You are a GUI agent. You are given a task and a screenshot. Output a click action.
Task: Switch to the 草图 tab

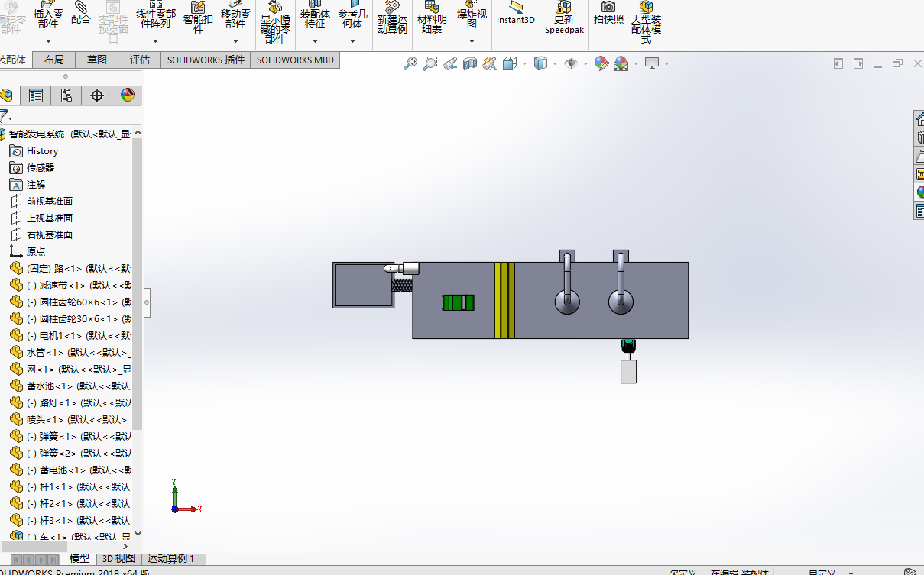coord(97,60)
